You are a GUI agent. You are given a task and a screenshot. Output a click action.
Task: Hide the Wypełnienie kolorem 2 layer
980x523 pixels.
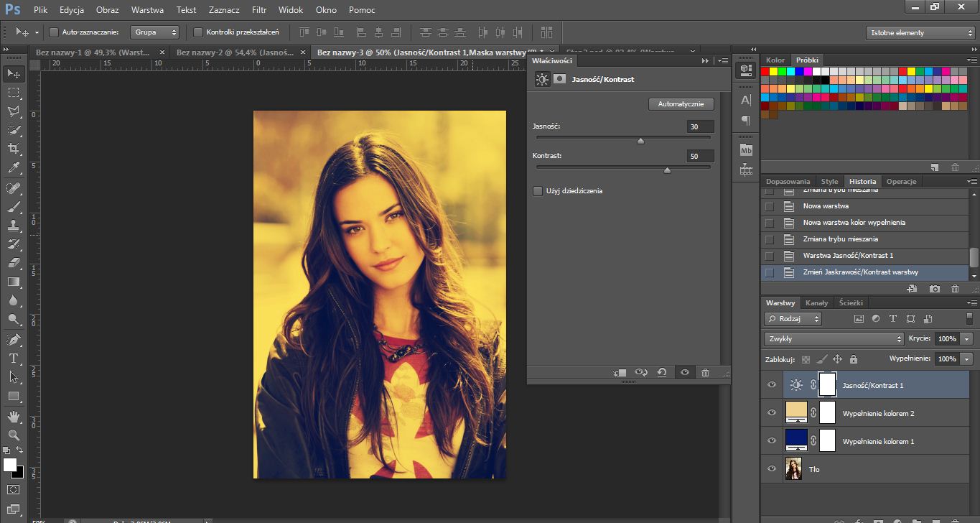pyautogui.click(x=772, y=413)
